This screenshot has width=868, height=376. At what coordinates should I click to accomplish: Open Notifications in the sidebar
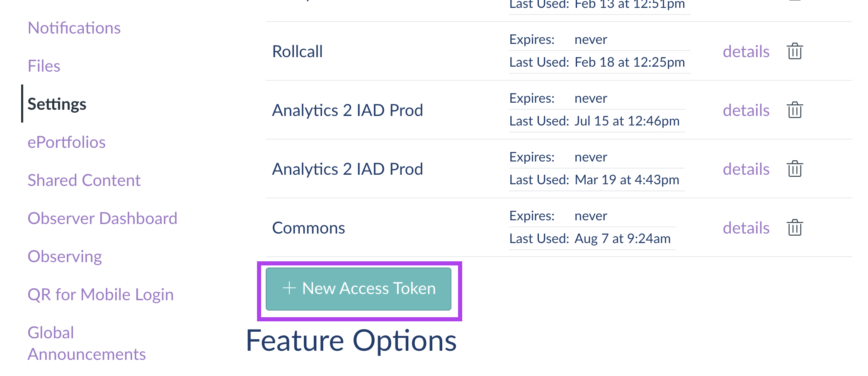tap(74, 28)
